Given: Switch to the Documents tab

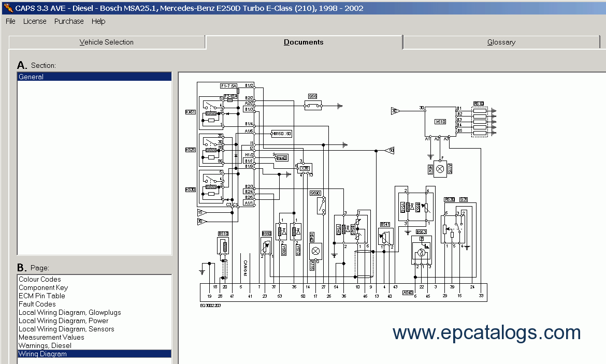Looking at the screenshot, I should click(304, 42).
